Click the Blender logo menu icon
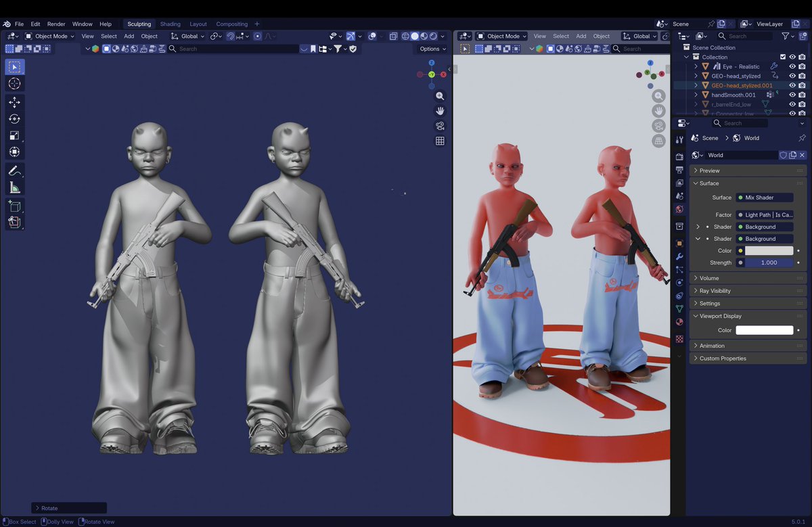This screenshot has width=812, height=527. (7, 24)
